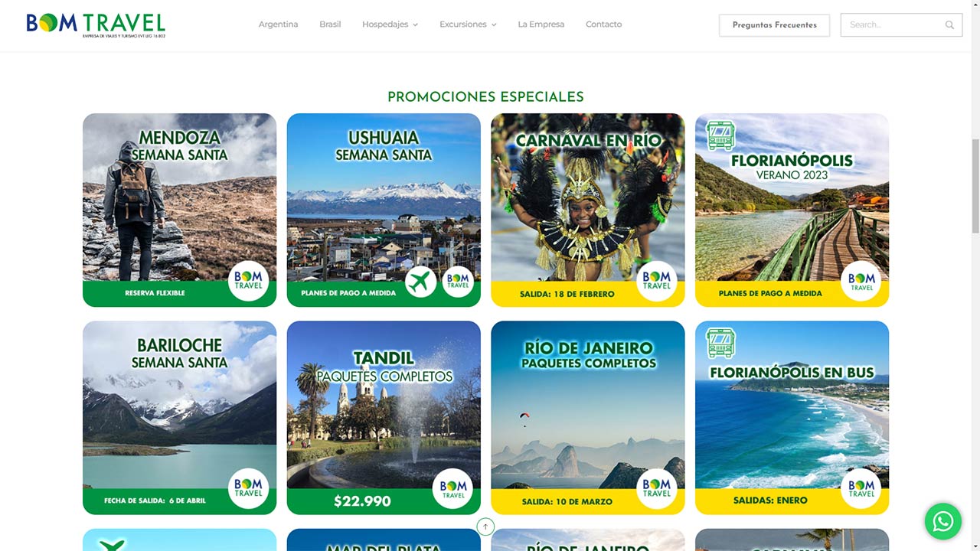Click the Preguntas Frecuentes button
Image resolution: width=980 pixels, height=551 pixels.
coord(774,25)
